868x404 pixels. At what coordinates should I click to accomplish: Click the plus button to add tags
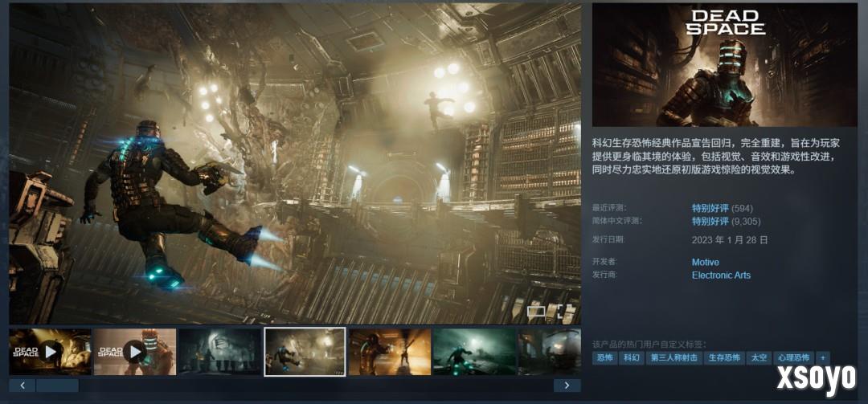click(x=823, y=358)
